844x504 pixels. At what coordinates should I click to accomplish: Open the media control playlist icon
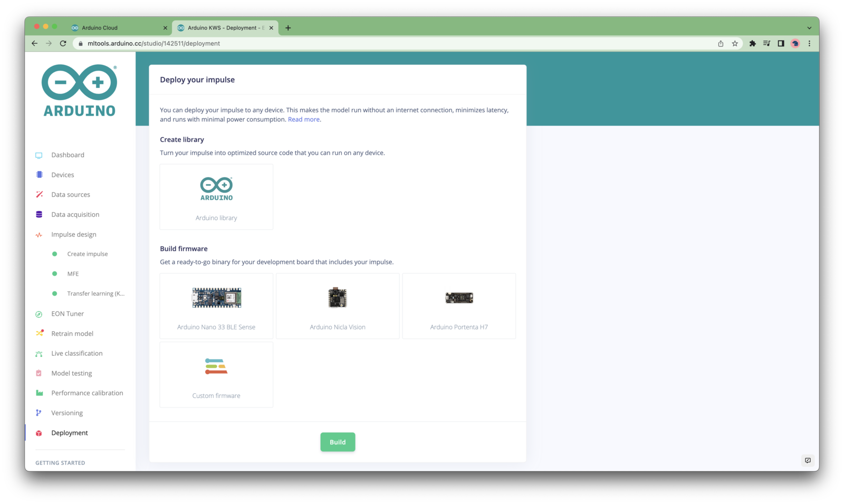tap(766, 43)
